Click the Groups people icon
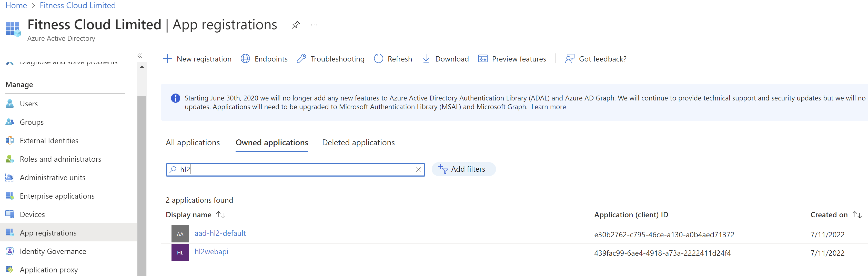This screenshot has height=276, width=868. coord(10,122)
